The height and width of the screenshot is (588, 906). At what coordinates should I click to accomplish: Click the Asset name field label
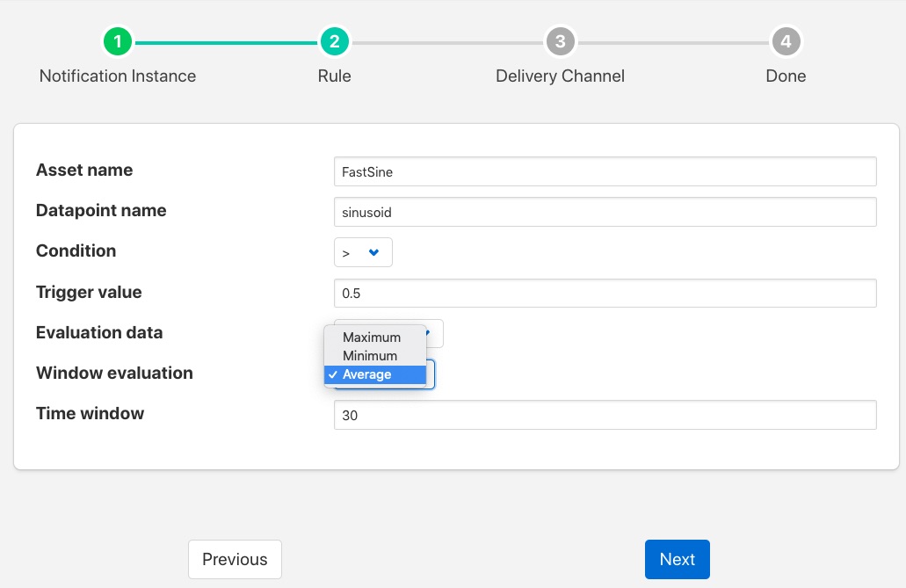tap(84, 171)
